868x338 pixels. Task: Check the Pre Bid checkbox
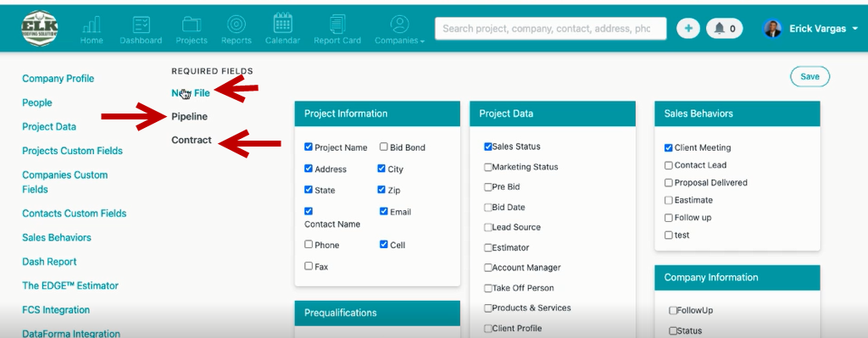tap(487, 187)
